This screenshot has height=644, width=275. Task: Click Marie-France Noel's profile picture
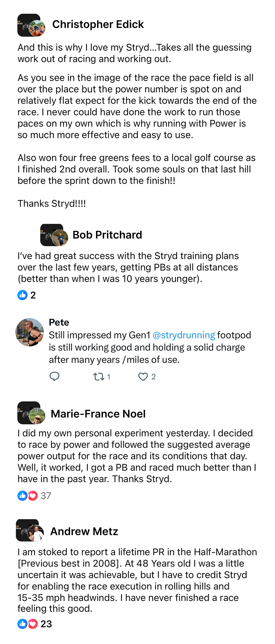[x=31, y=413]
